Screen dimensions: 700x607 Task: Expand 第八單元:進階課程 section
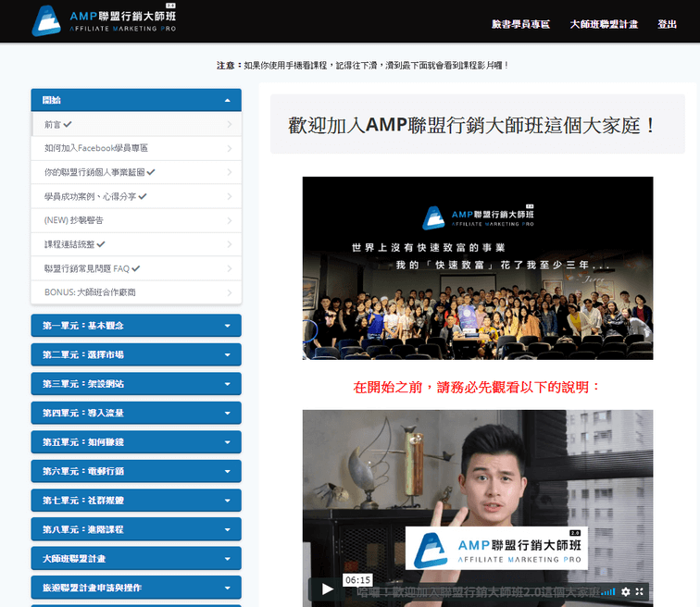pyautogui.click(x=136, y=529)
